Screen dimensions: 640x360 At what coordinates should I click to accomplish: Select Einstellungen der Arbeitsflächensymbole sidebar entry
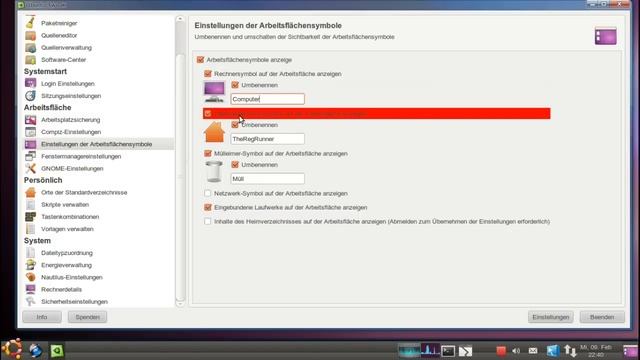(98, 144)
